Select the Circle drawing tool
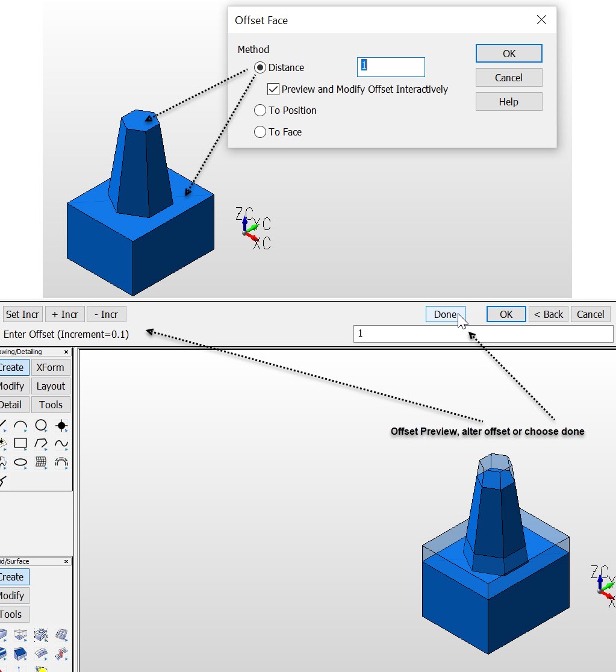This screenshot has height=672, width=616. pos(40,425)
